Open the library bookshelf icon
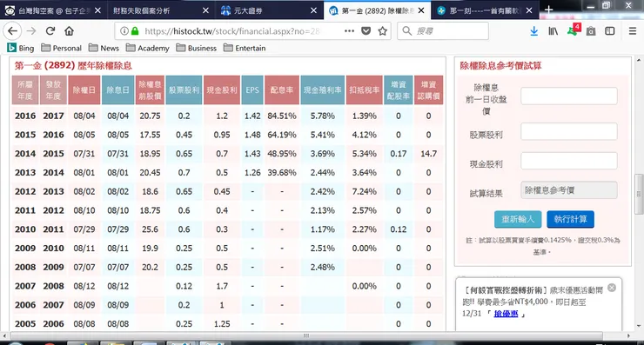Viewport: 644px width, 345px height. click(x=553, y=30)
